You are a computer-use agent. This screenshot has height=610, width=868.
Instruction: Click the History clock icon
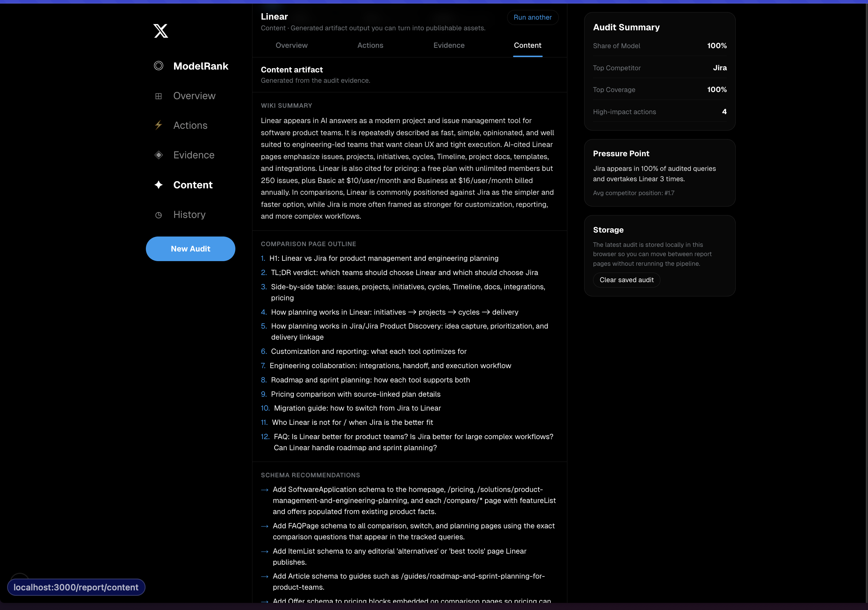point(158,215)
